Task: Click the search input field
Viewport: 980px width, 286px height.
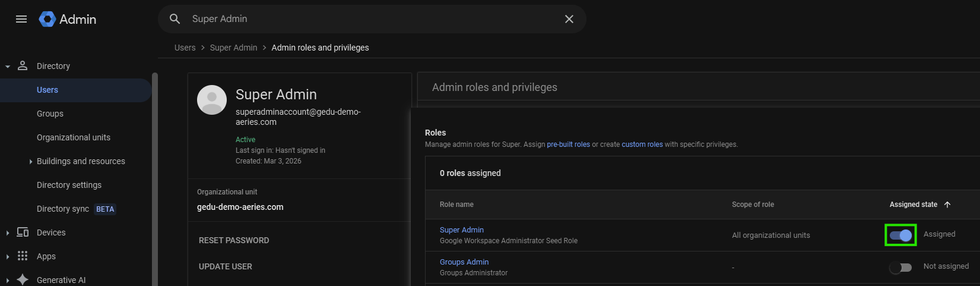Action: click(371, 19)
